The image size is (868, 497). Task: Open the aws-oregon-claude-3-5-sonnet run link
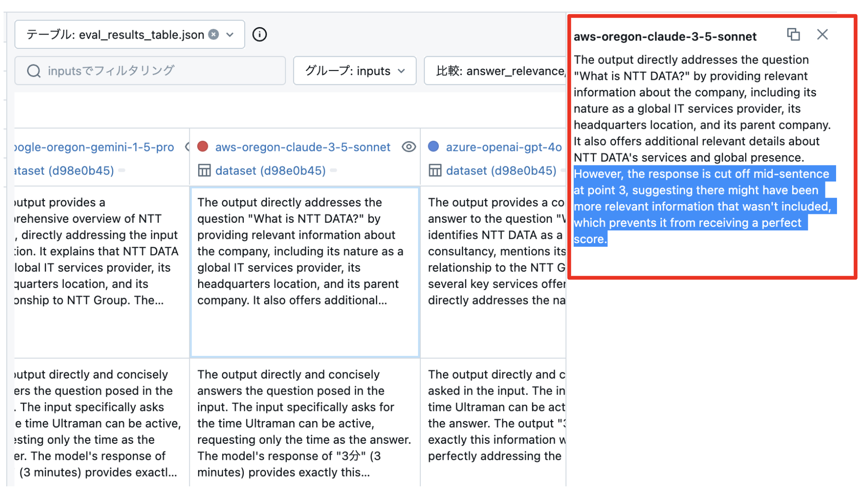pos(303,147)
